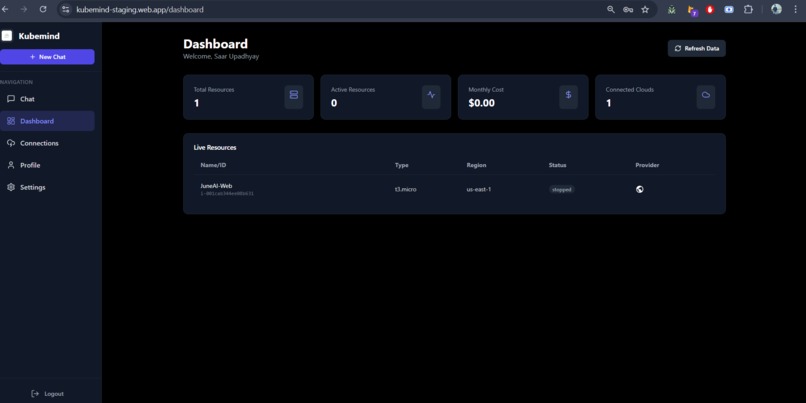The image size is (806, 403).
Task: Open the browser extensions puzzle icon
Action: click(x=748, y=9)
